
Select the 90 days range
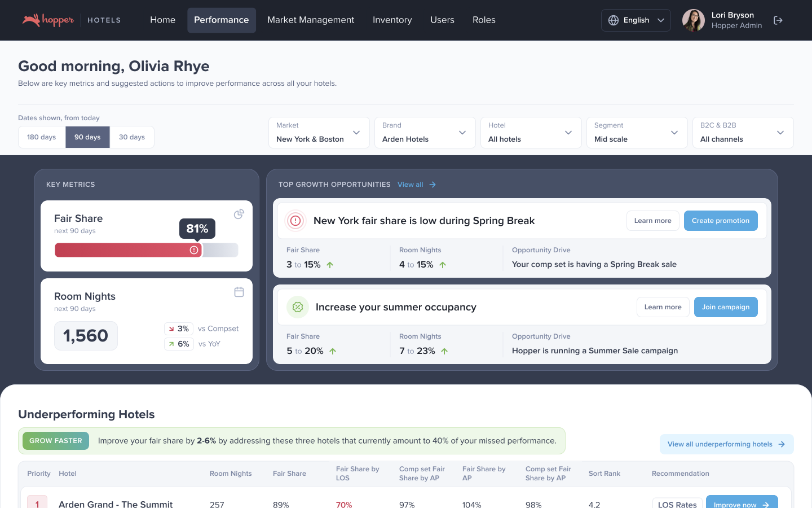(x=87, y=137)
